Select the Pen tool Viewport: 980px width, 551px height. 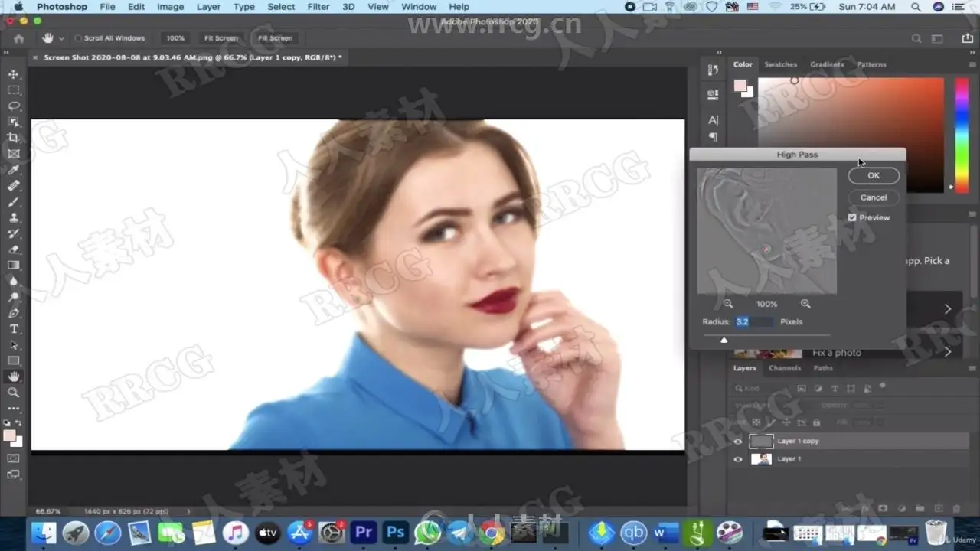point(13,313)
